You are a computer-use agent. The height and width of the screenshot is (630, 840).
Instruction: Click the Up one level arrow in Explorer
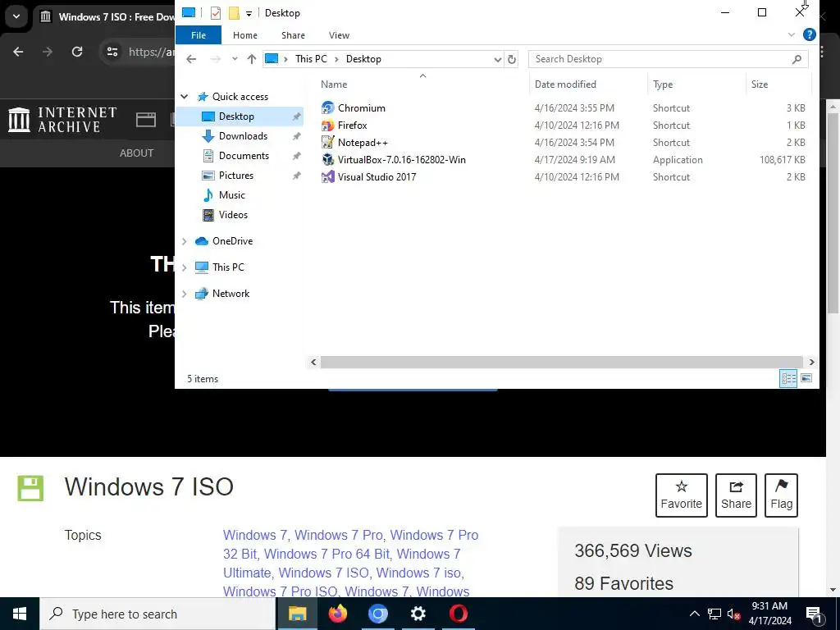pos(252,59)
